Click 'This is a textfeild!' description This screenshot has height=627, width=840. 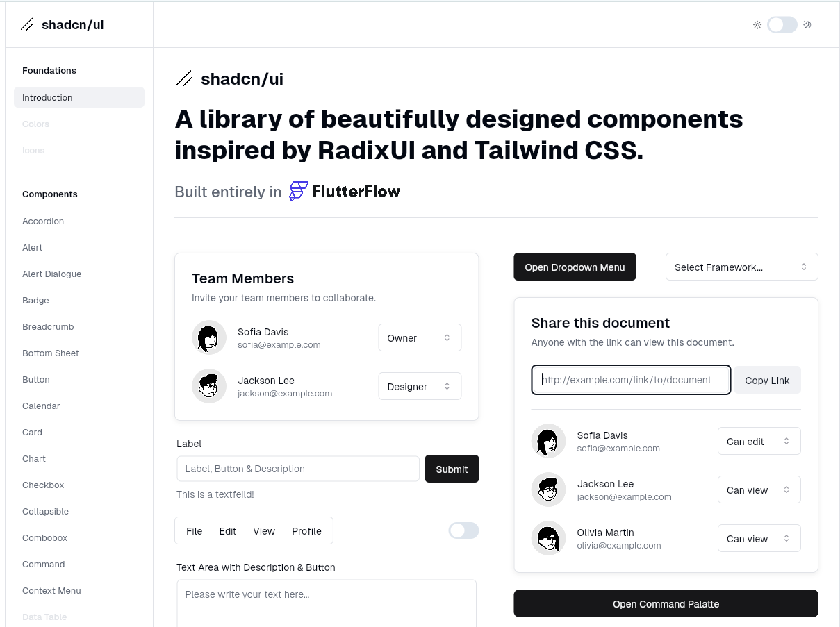click(215, 494)
